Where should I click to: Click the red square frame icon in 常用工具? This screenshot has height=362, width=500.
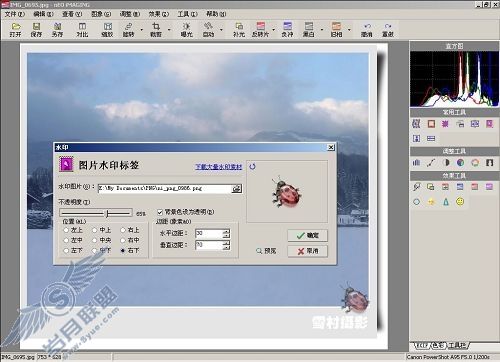point(431,124)
